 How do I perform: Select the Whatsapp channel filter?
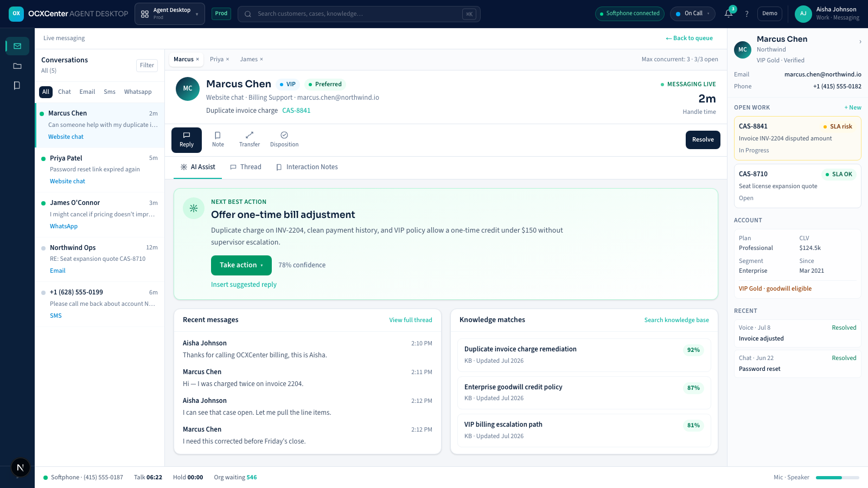click(x=138, y=92)
